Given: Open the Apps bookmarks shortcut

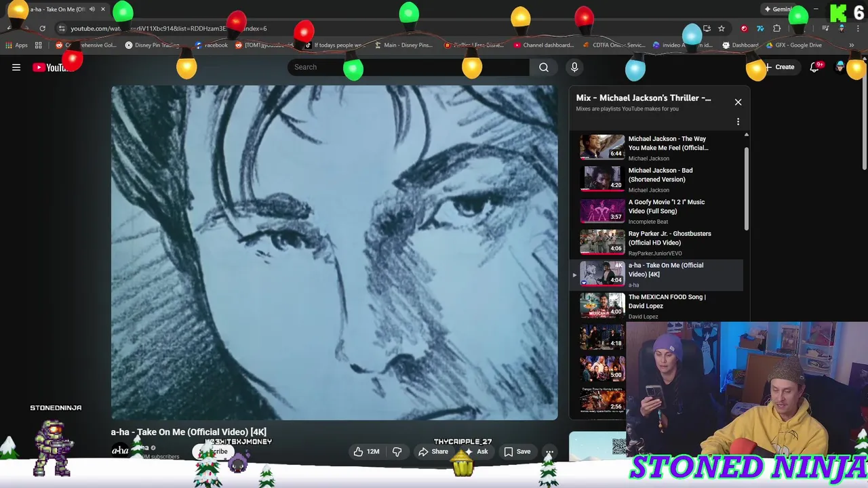Looking at the screenshot, I should click(16, 45).
